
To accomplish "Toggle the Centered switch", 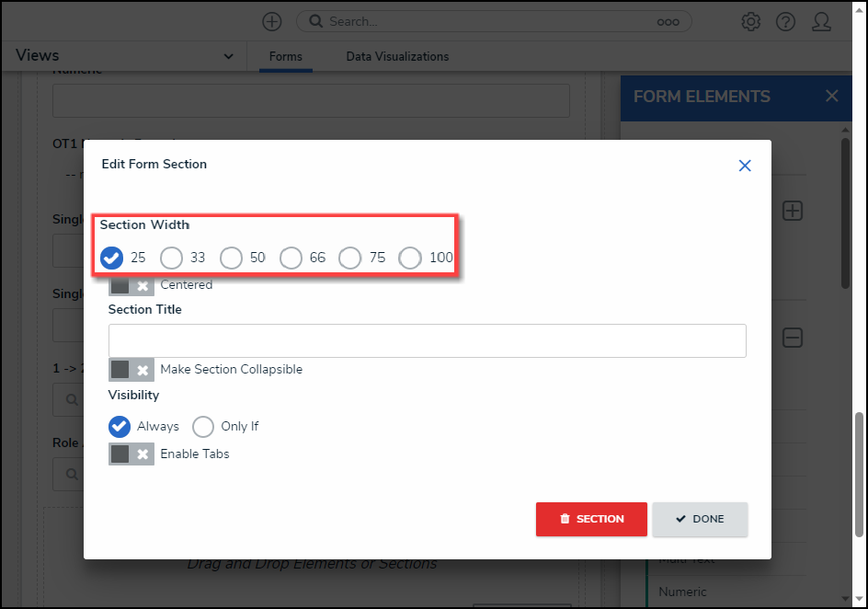I will 131,285.
